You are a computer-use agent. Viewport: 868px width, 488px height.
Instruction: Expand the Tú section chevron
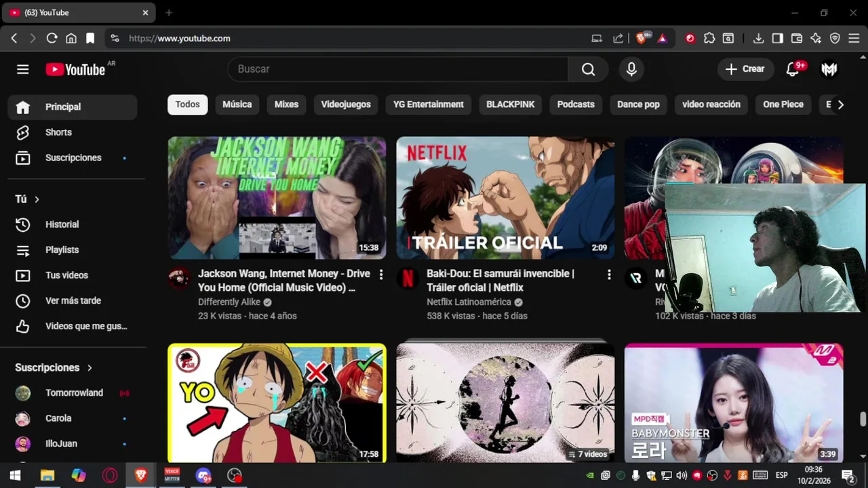(x=37, y=199)
